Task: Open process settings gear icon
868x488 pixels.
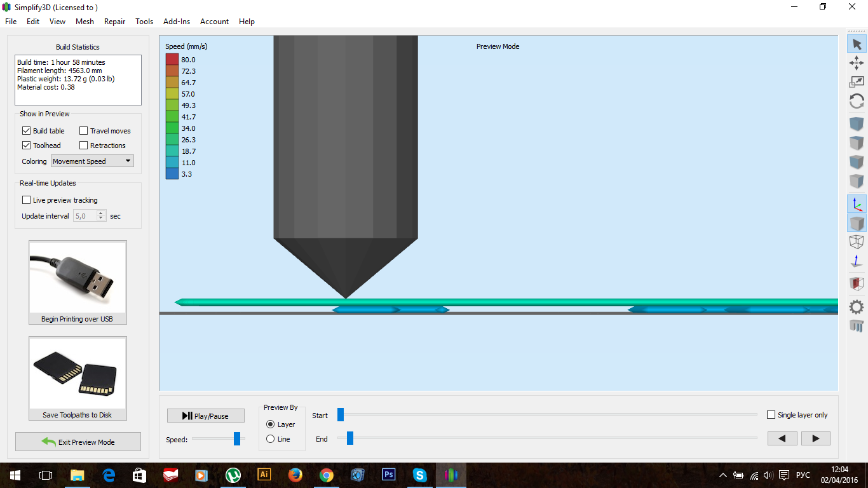Action: pyautogui.click(x=857, y=306)
